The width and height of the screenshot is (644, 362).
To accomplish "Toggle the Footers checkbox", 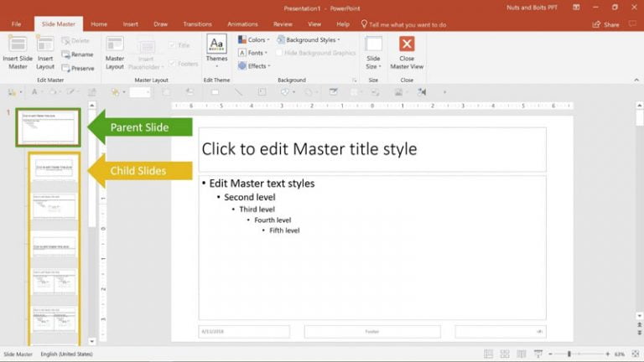I will click(x=173, y=63).
